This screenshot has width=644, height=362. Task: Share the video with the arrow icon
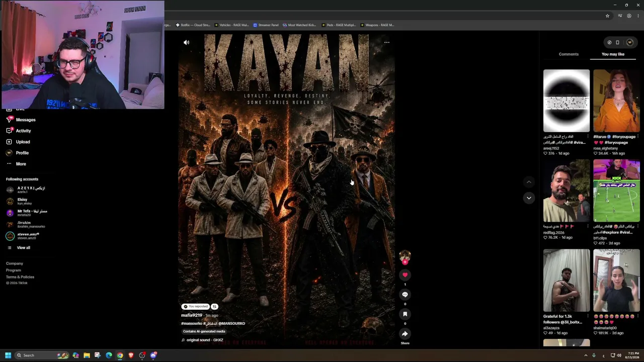405,334
